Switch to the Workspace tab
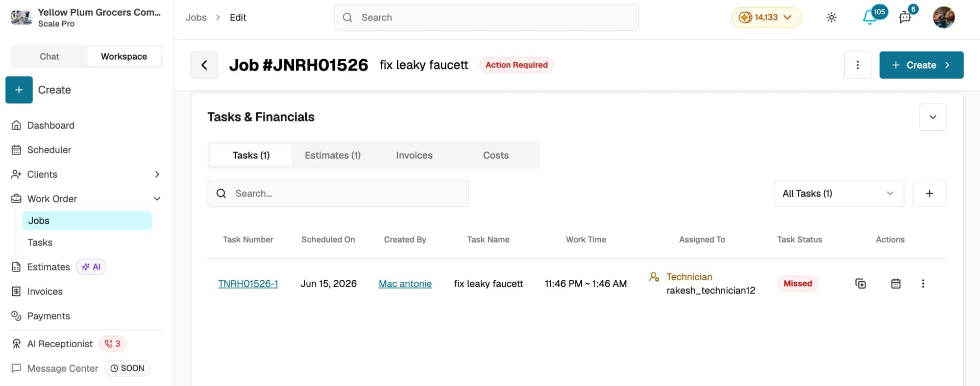This screenshot has height=386, width=980. click(124, 57)
